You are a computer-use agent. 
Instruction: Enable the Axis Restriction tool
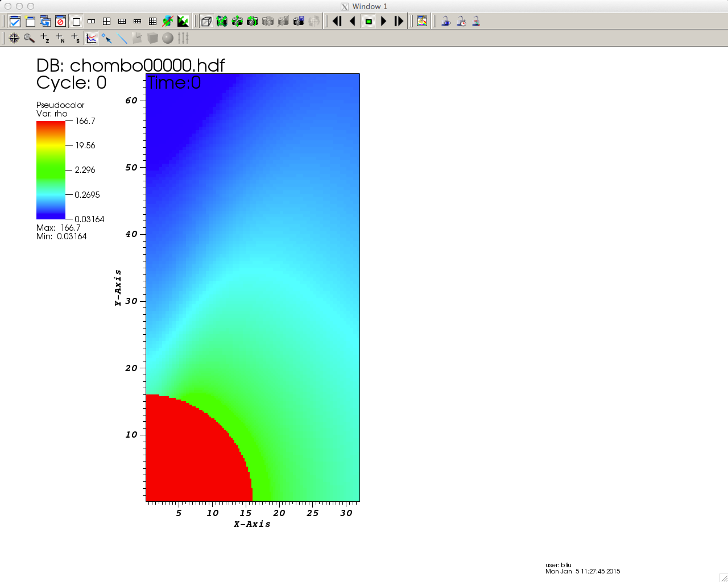pyautogui.click(x=183, y=38)
